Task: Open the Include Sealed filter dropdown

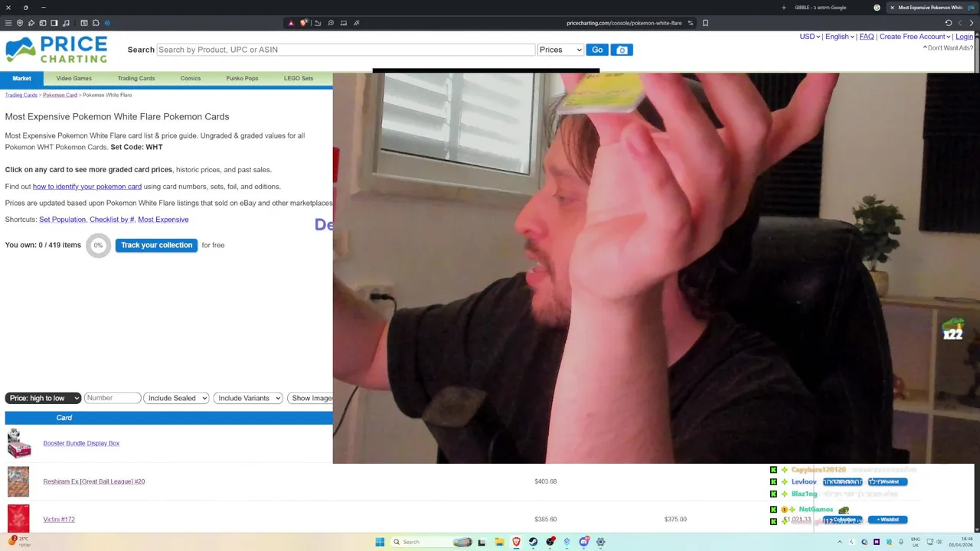Action: point(176,398)
